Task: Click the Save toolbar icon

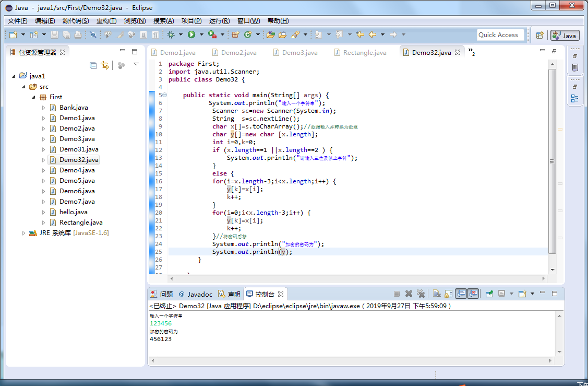Action: (x=54, y=34)
